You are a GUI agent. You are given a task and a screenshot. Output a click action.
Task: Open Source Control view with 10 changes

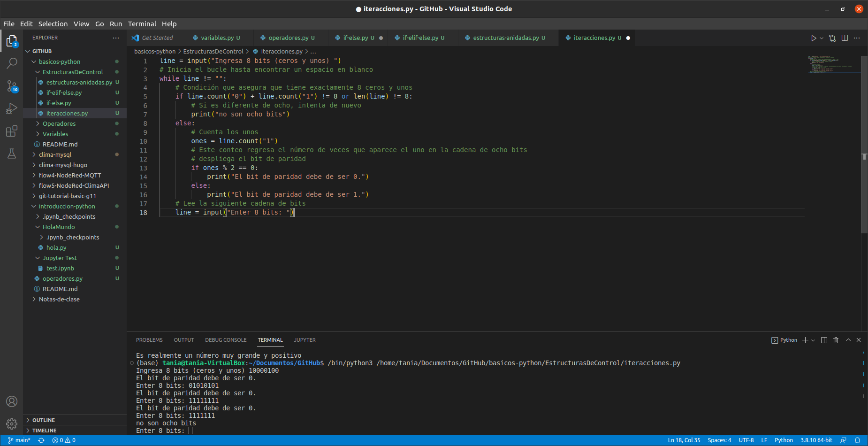12,86
